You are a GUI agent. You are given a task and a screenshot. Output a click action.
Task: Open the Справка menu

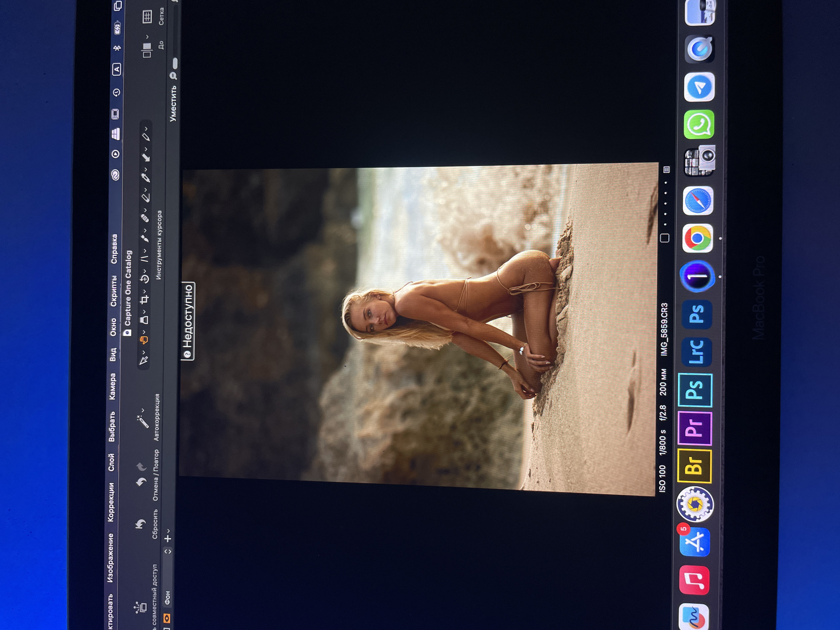coord(114,249)
